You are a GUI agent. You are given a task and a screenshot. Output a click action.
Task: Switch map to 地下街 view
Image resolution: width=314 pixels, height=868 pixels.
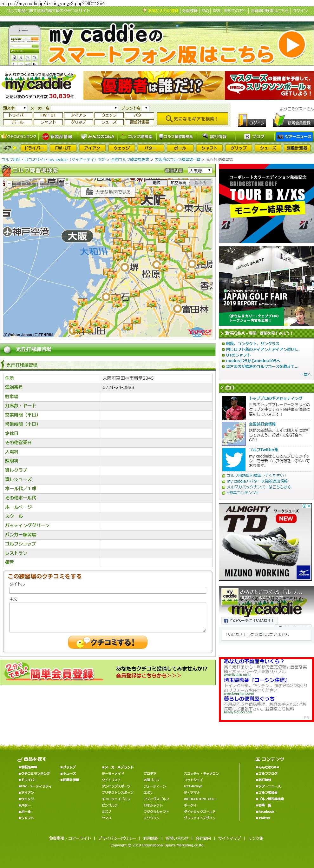click(x=200, y=183)
